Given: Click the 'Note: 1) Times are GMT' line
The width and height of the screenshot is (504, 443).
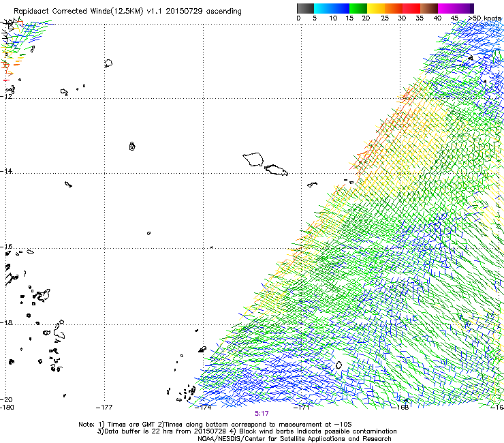Looking at the screenshot, I should 215,425.
